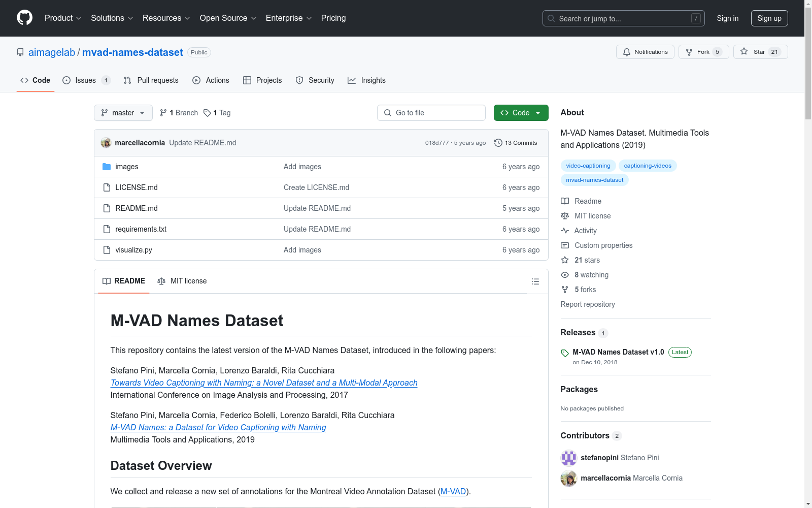
Task: Open the M-VAD Names Dataset v1.0 release
Action: pos(618,352)
